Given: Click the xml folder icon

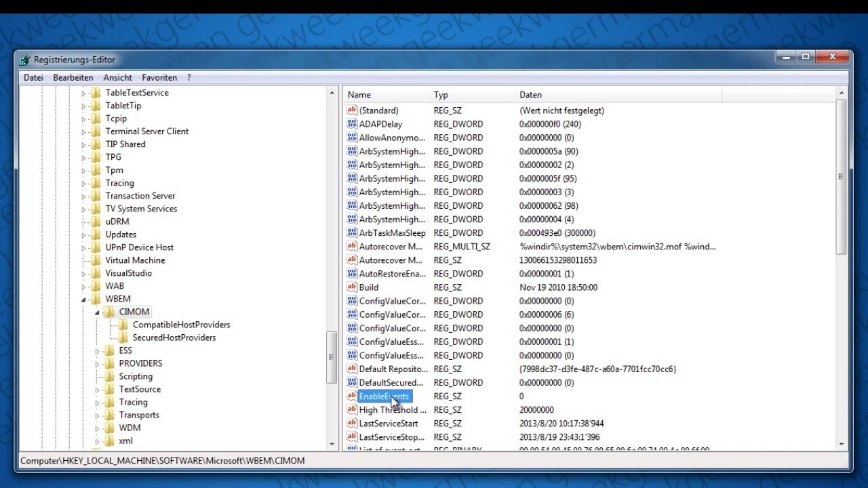Looking at the screenshot, I should click(x=109, y=441).
